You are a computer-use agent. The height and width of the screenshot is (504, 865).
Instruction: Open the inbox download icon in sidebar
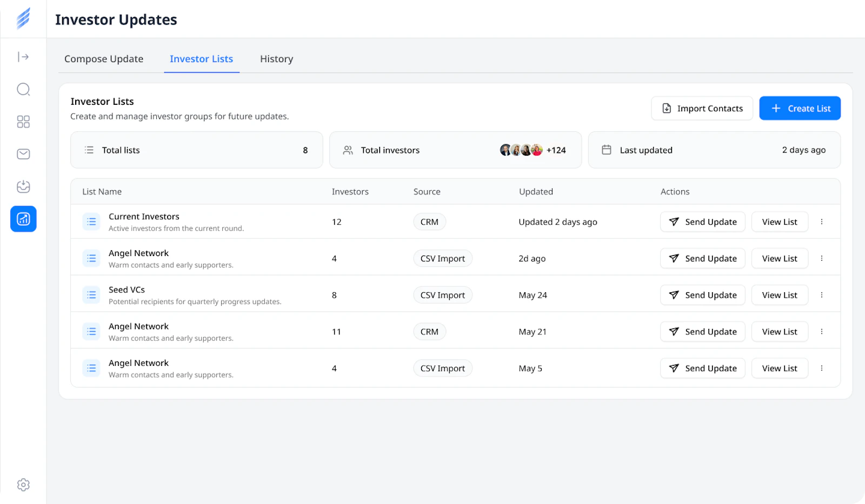23,186
